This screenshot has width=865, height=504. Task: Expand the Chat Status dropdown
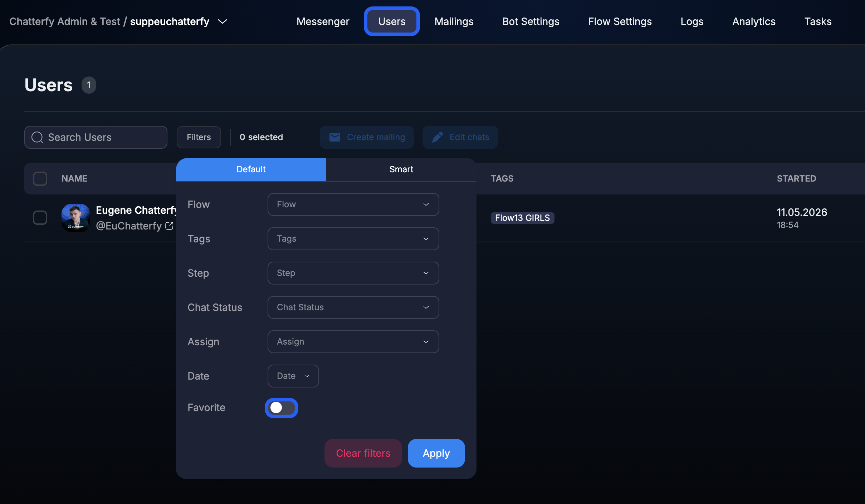353,307
